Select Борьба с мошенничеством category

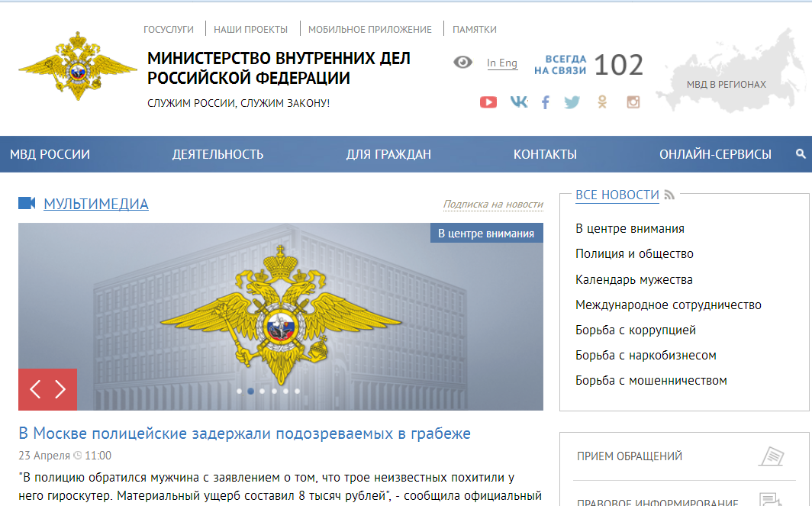click(651, 381)
